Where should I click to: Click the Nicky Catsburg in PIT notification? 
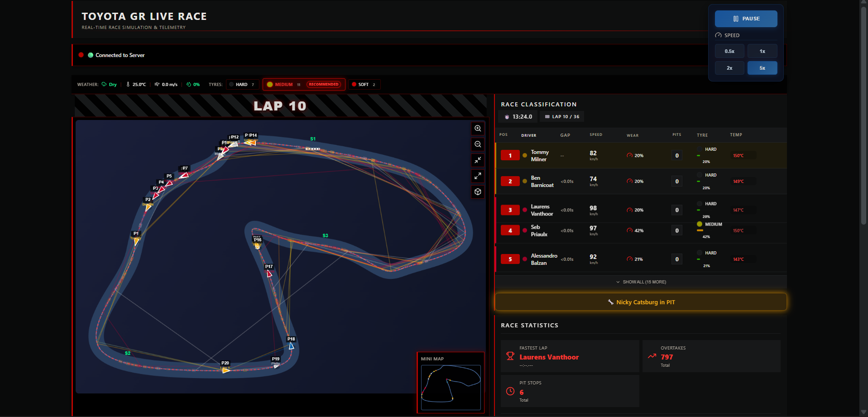pyautogui.click(x=641, y=302)
